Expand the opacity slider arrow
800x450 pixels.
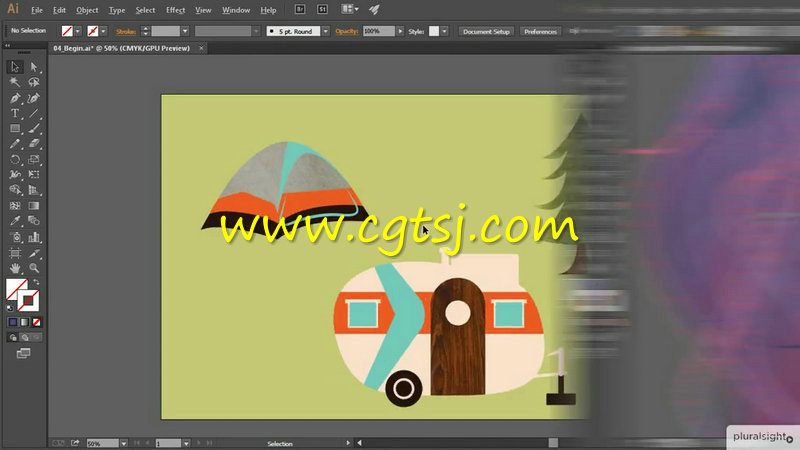pyautogui.click(x=400, y=32)
